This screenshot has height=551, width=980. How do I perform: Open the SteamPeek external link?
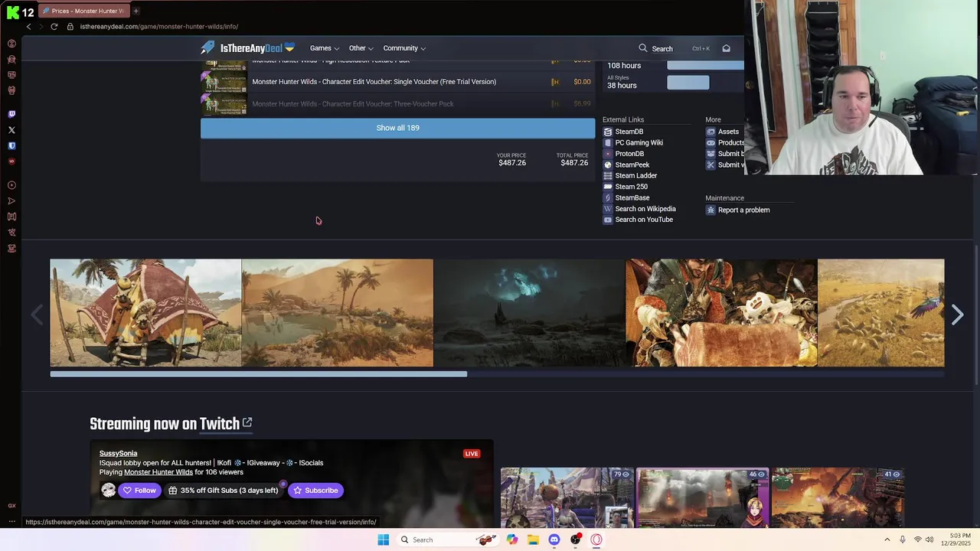(x=626, y=165)
